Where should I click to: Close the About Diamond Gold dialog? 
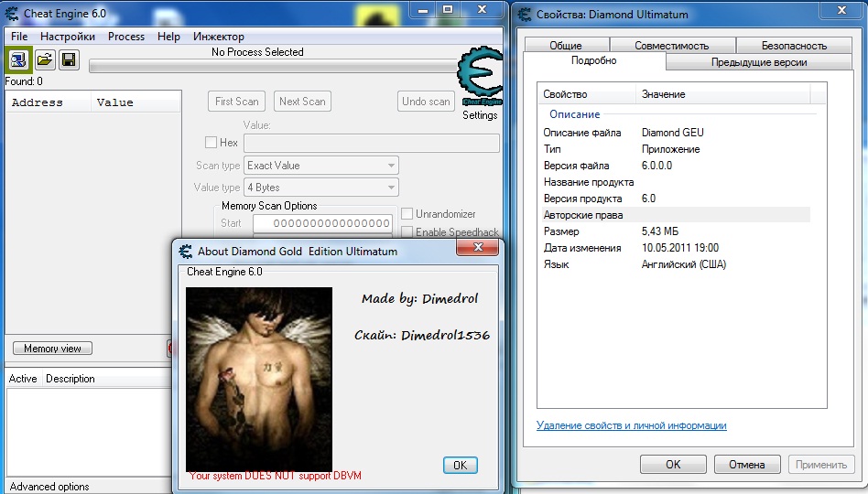point(478,247)
